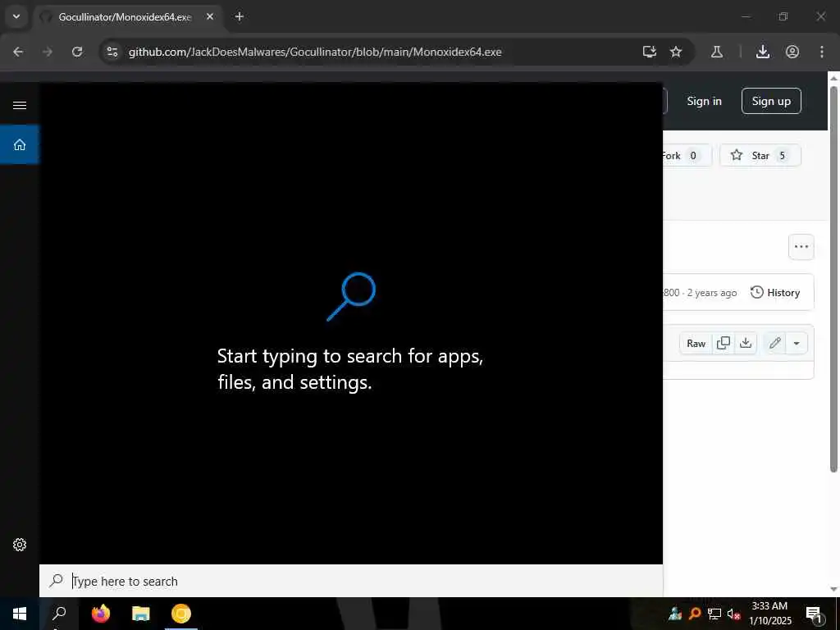Click the orange magnifier tray icon

695,614
